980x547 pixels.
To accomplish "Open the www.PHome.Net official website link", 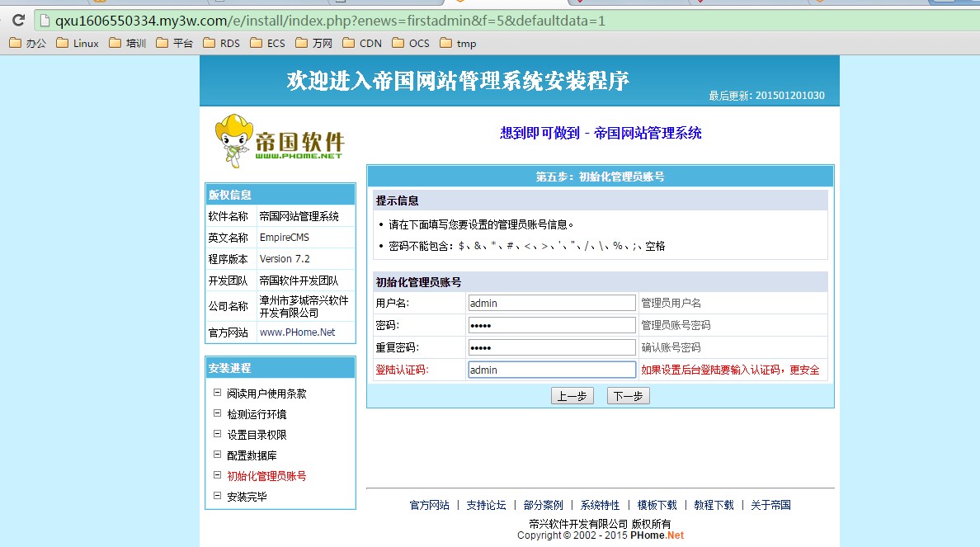I will point(297,332).
